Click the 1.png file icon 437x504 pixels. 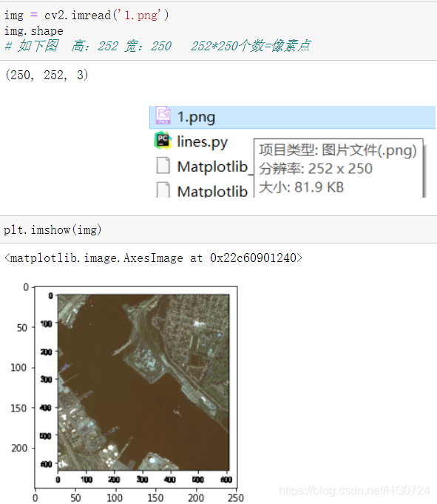tap(163, 115)
